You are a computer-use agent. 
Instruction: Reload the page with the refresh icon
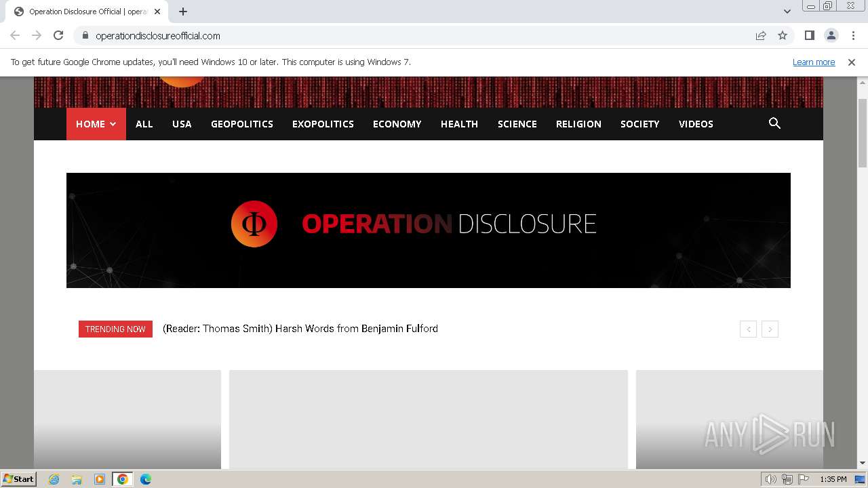[58, 35]
